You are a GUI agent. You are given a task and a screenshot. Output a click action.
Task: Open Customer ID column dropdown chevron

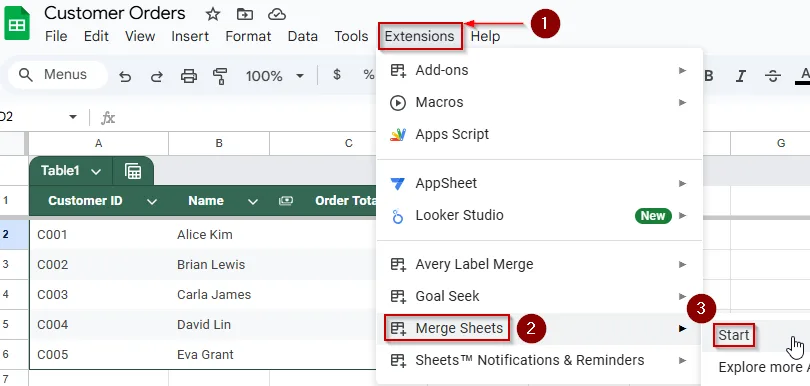151,202
